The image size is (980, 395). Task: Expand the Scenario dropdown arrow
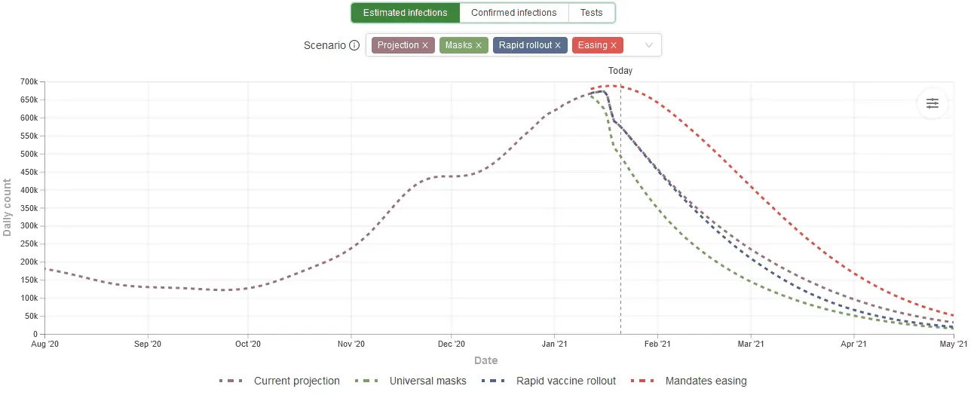pos(648,45)
